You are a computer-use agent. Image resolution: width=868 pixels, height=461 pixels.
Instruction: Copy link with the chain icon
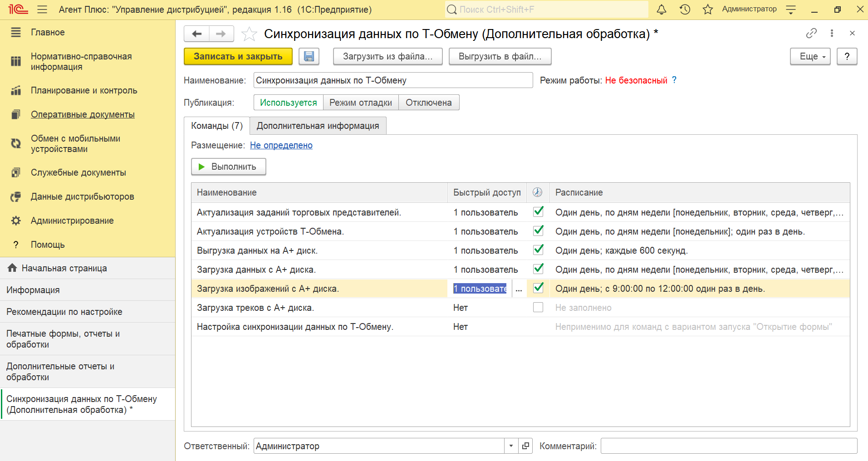pyautogui.click(x=811, y=33)
